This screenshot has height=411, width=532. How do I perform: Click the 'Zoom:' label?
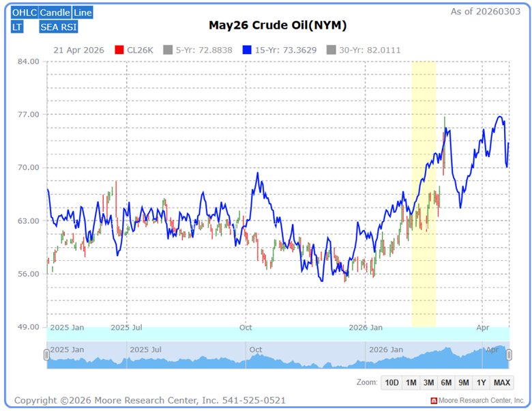(367, 382)
